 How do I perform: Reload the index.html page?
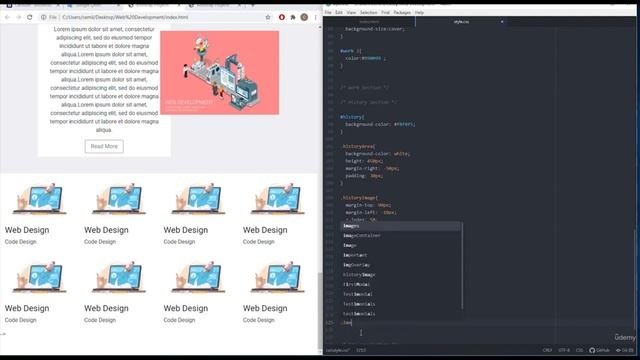[30, 17]
